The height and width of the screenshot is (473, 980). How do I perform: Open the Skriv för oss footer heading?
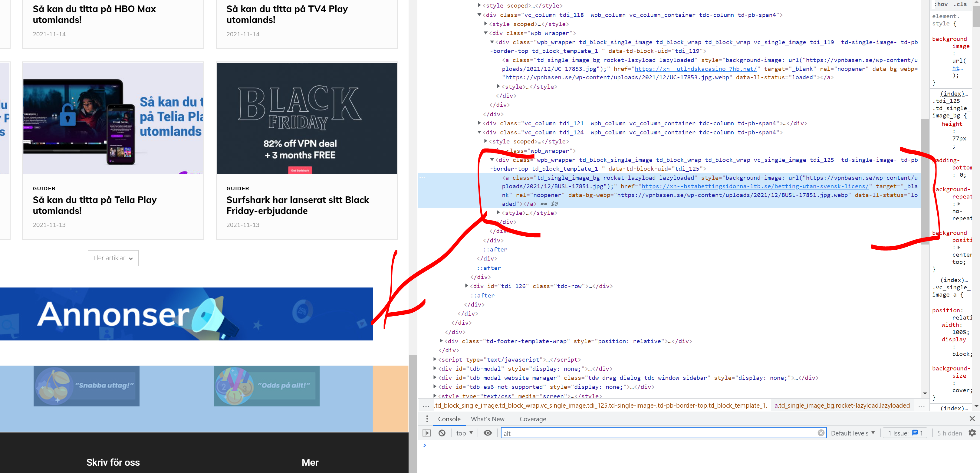coord(113,462)
